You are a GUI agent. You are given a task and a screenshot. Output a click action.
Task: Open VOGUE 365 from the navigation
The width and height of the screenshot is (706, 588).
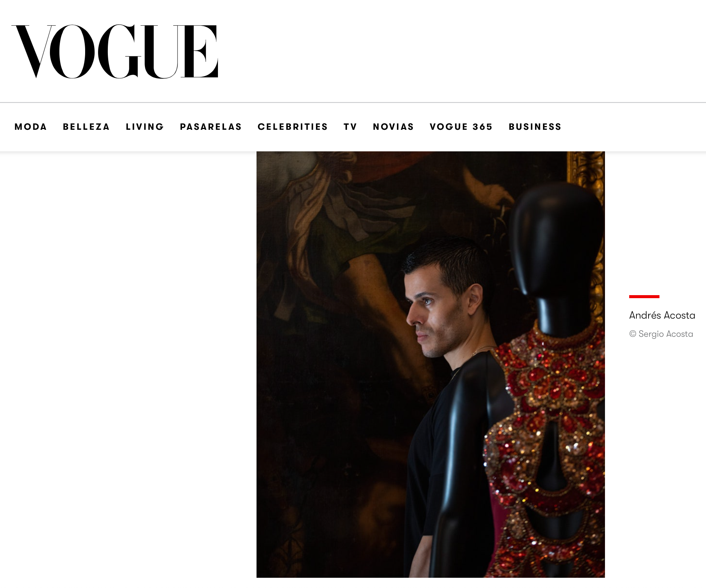click(x=461, y=127)
